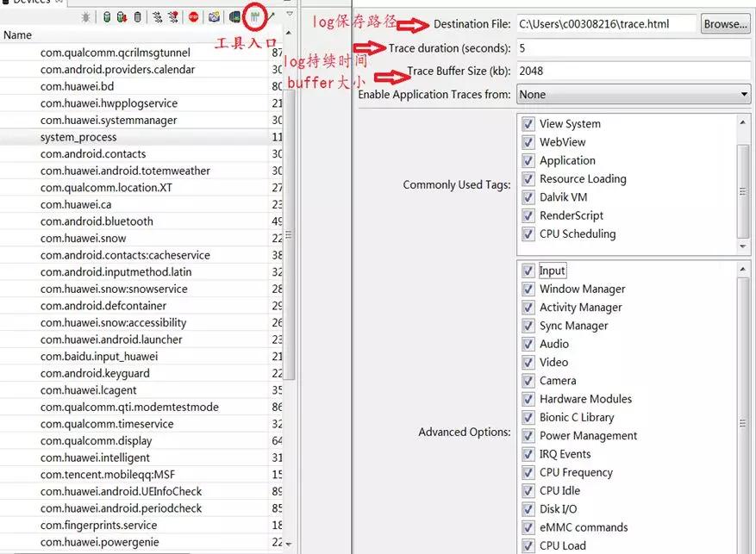Disable the Audio trace checkbox
Viewport: 756px width, 554px height.
[528, 344]
